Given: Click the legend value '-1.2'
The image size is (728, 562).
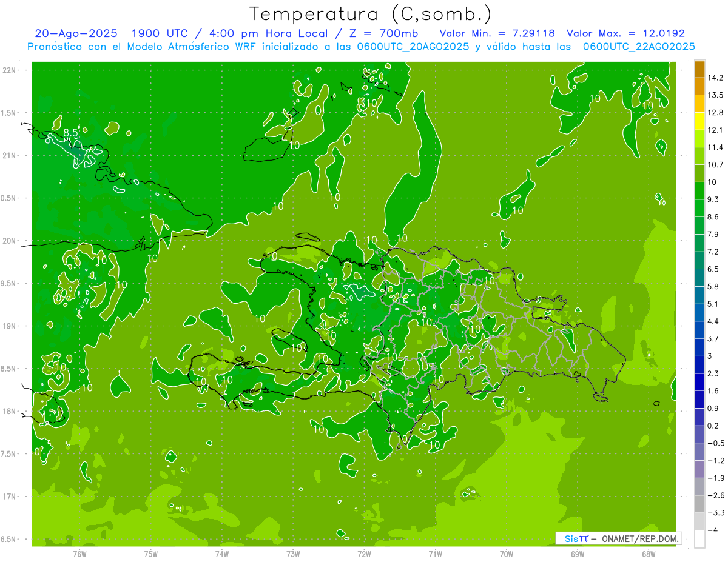Looking at the screenshot, I should coord(715,461).
